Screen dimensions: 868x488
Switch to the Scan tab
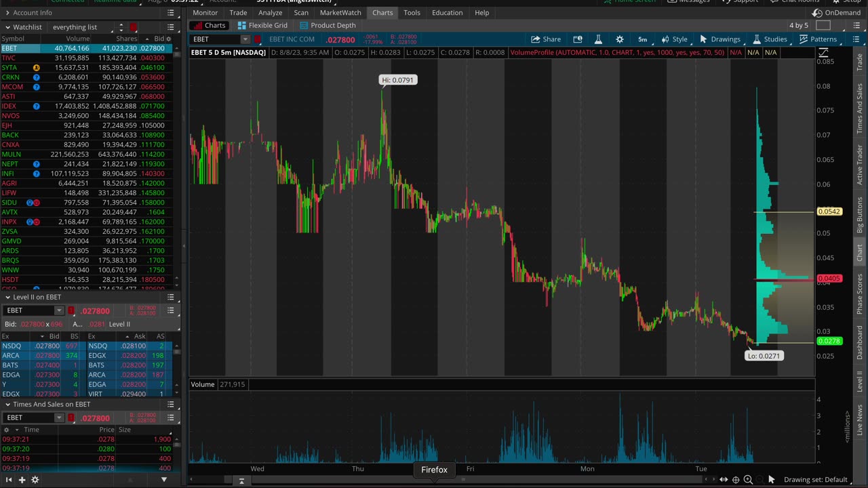301,13
